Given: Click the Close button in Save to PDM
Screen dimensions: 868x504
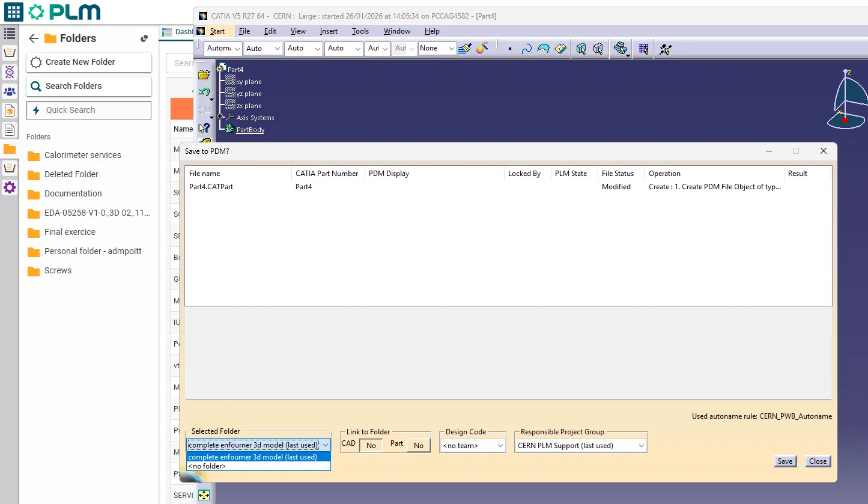Looking at the screenshot, I should click(x=818, y=461).
